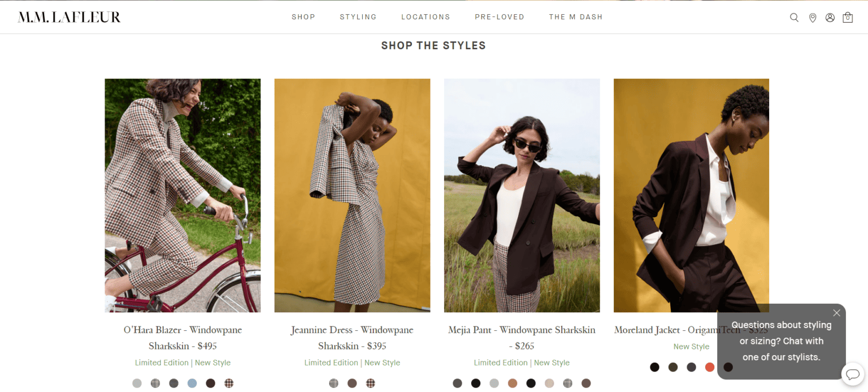868x392 pixels.
Task: Open the stylist chat bubble icon
Action: (853, 374)
